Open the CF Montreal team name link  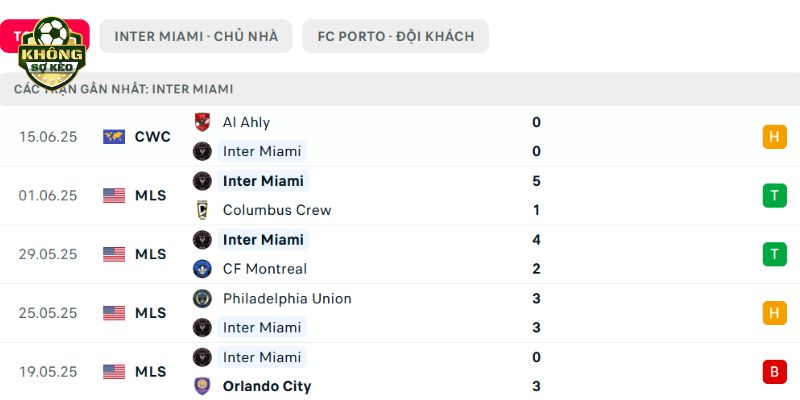pyautogui.click(x=265, y=269)
